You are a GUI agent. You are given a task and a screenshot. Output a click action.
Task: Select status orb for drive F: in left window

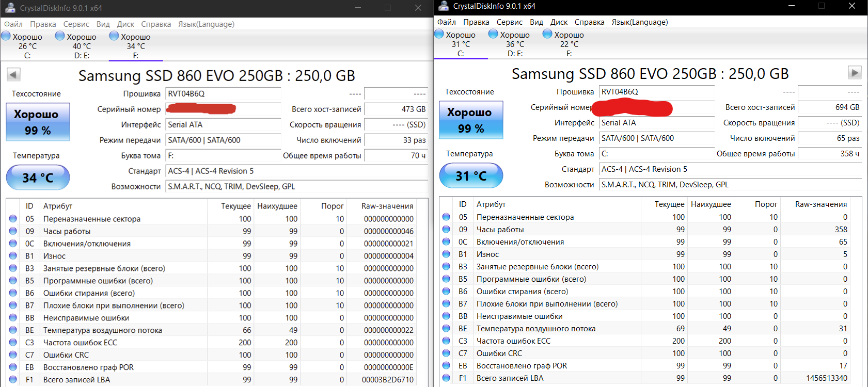114,36
